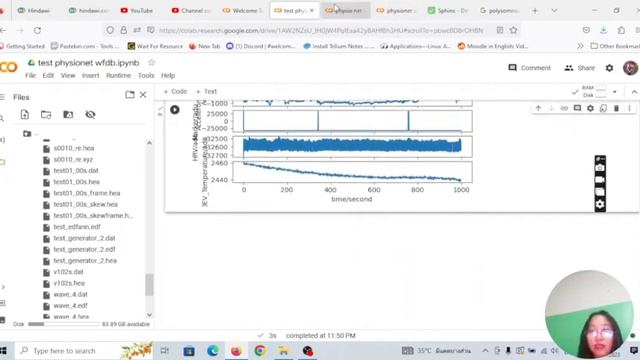Viewport: 640px width, 360px height.
Task: Run the cell with the play button
Action: pos(175,109)
